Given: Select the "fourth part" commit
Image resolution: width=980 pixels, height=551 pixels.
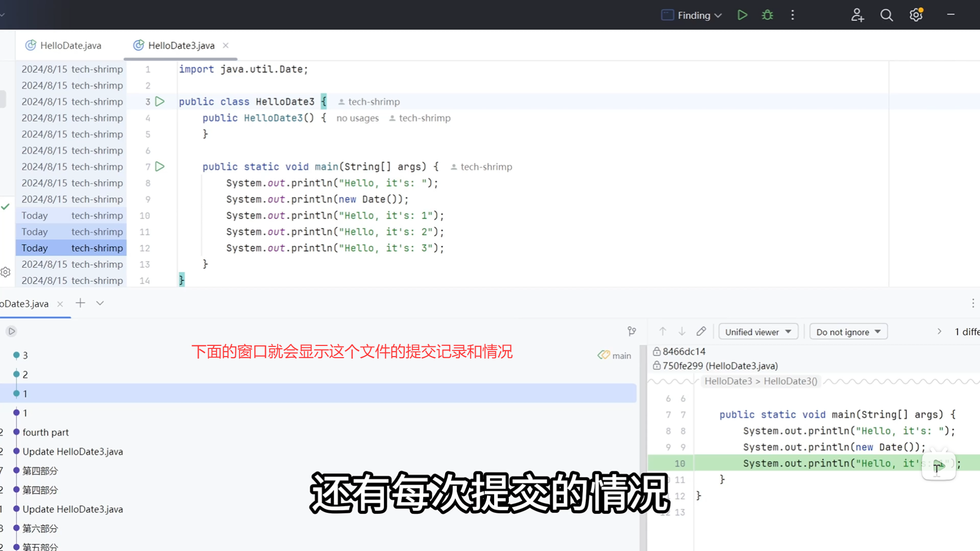Looking at the screenshot, I should click(x=45, y=432).
